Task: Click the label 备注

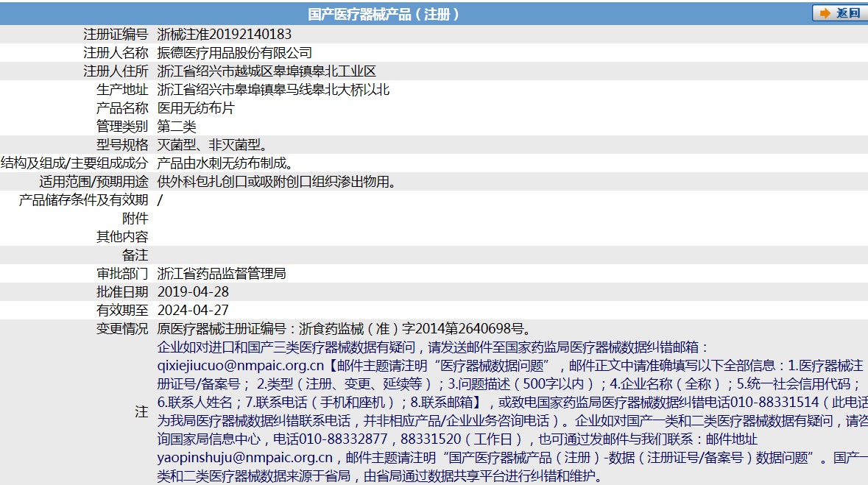Action: click(135, 255)
